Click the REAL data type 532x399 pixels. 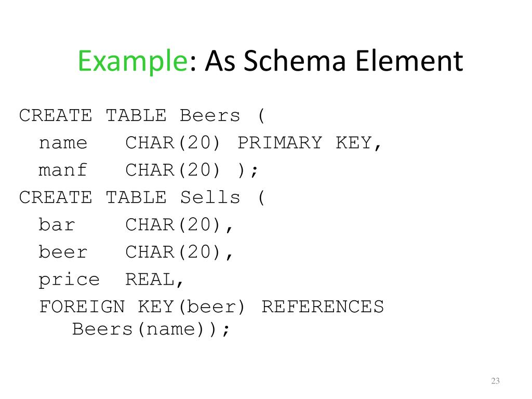pos(150,280)
